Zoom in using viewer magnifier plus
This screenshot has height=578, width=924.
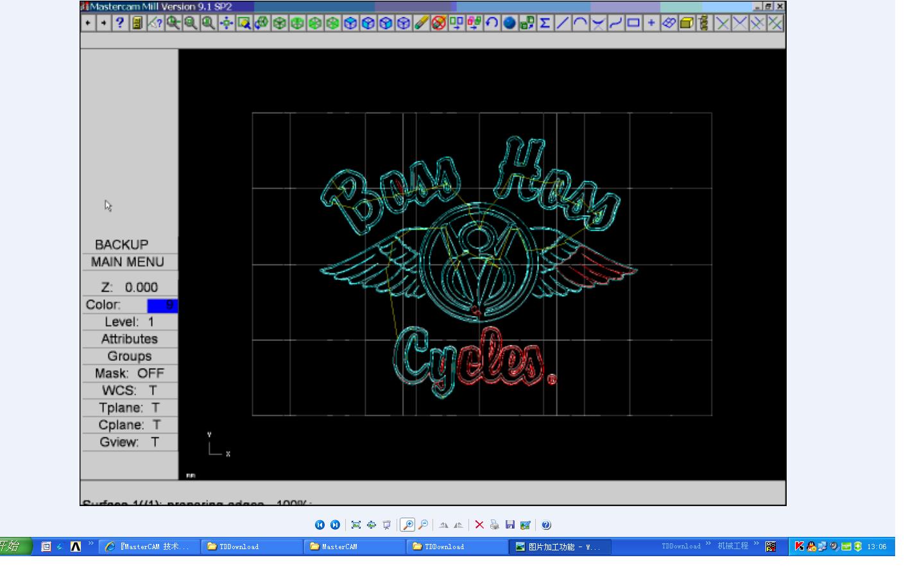pyautogui.click(x=407, y=525)
